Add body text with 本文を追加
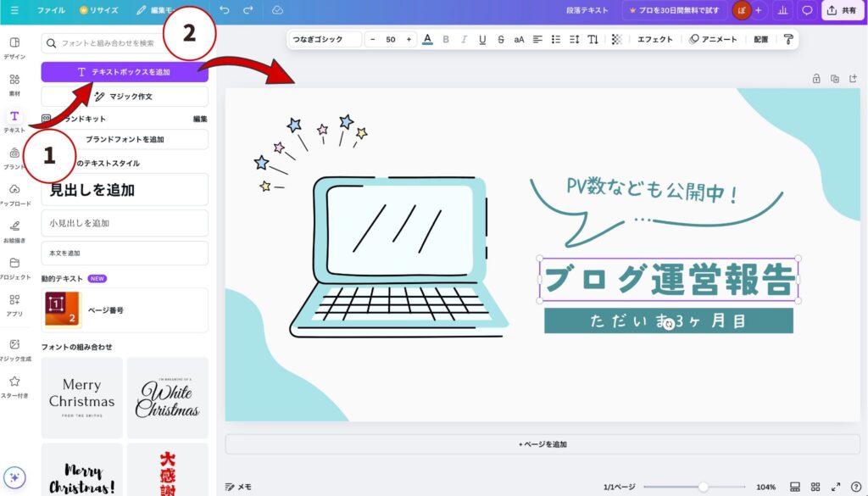The width and height of the screenshot is (868, 496). [x=125, y=253]
